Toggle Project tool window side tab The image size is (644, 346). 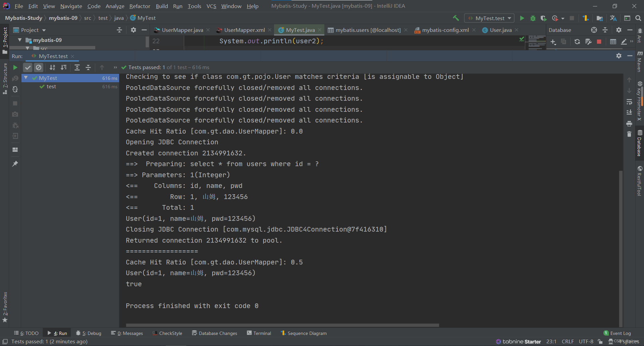click(x=5, y=41)
